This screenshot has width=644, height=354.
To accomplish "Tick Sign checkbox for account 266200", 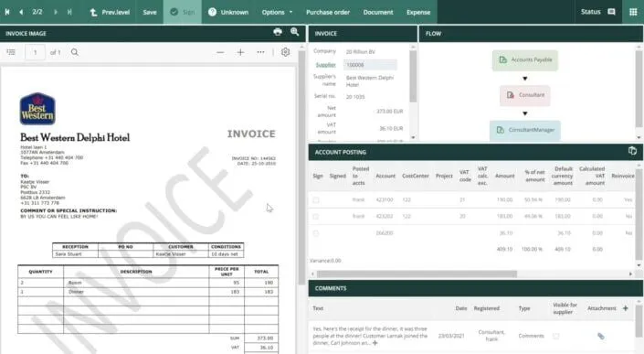I will tap(316, 233).
